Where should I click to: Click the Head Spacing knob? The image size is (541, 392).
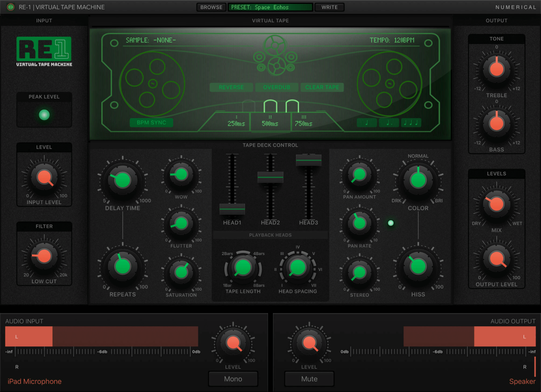pos(298,267)
